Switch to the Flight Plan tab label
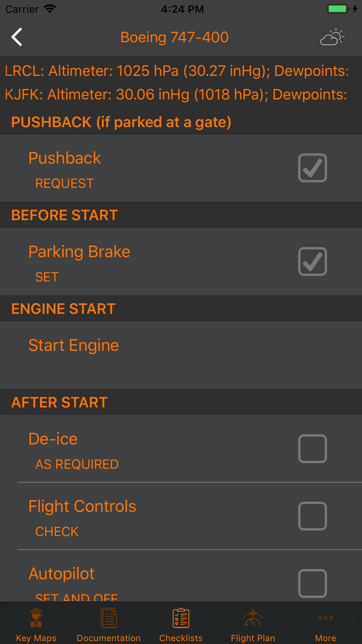This screenshot has width=362, height=644. (x=253, y=638)
